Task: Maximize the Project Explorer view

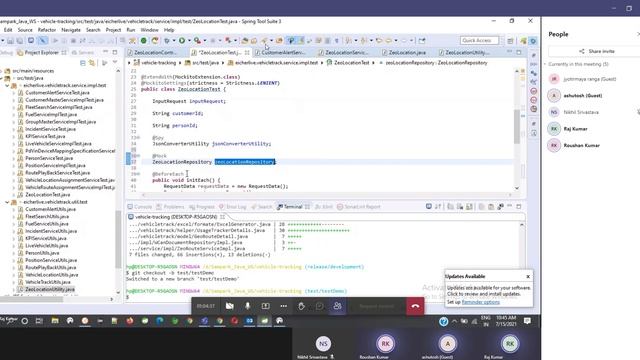Action: [115, 52]
